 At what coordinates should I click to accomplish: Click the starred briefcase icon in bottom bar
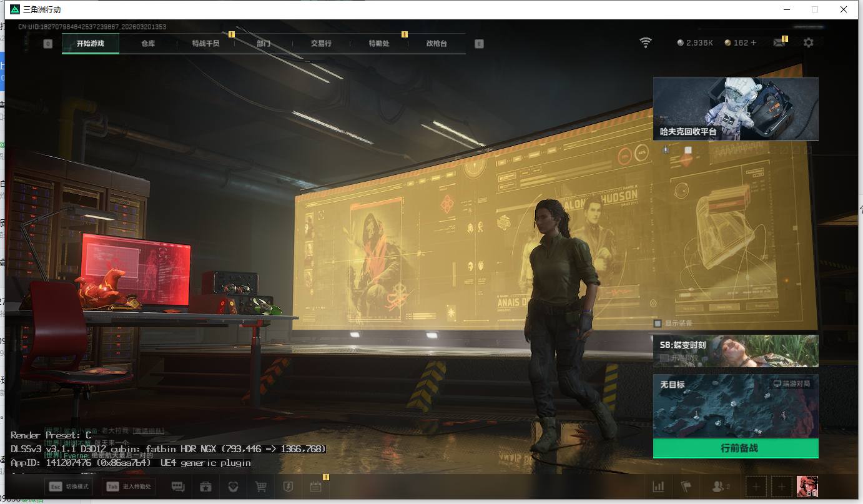coord(205,487)
